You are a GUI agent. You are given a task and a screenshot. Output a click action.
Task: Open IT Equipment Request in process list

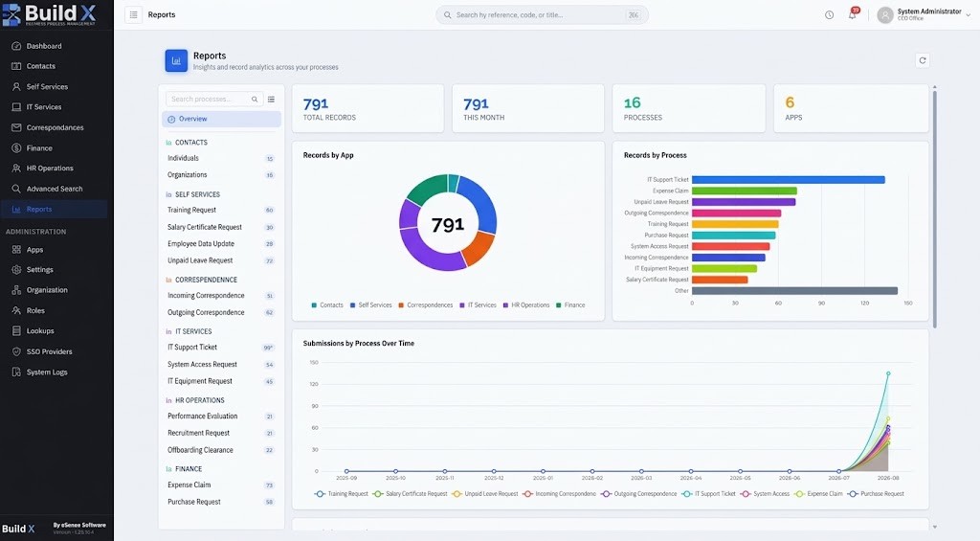point(221,381)
